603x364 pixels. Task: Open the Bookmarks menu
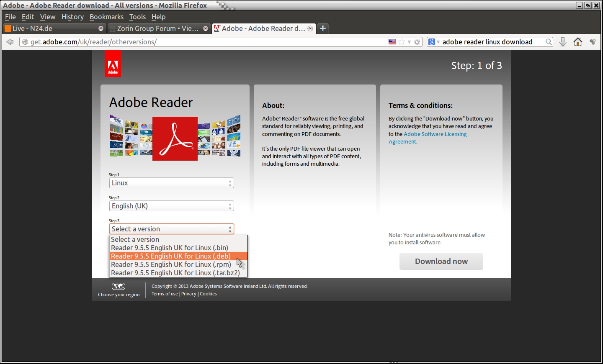click(x=106, y=17)
